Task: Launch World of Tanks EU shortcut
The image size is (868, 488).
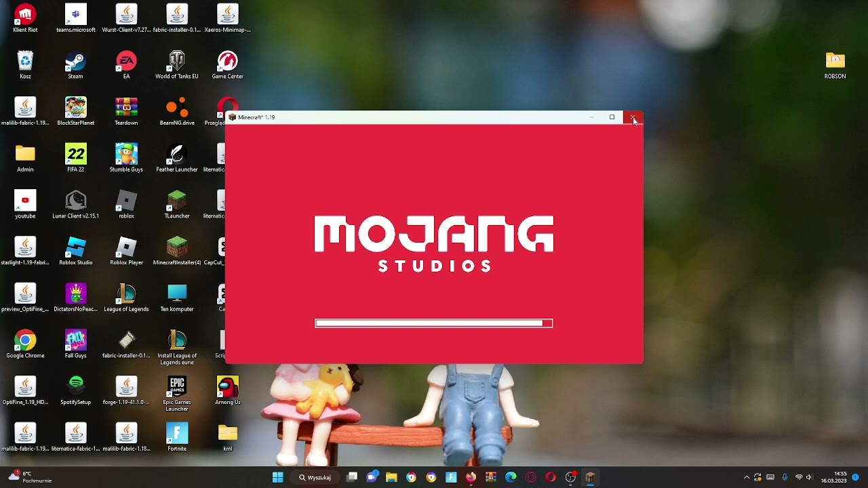Action: [177, 65]
